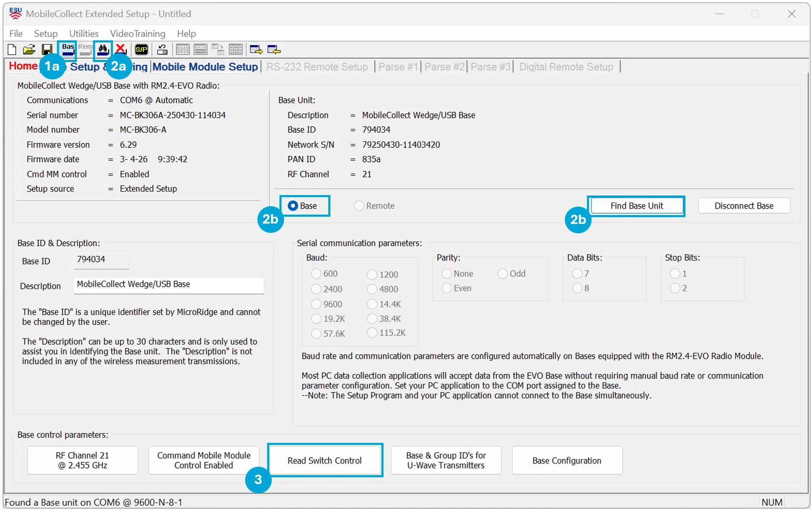Click the RF Channel 21 @ 2.455 GHz button
The width and height of the screenshot is (812, 510).
(x=83, y=460)
